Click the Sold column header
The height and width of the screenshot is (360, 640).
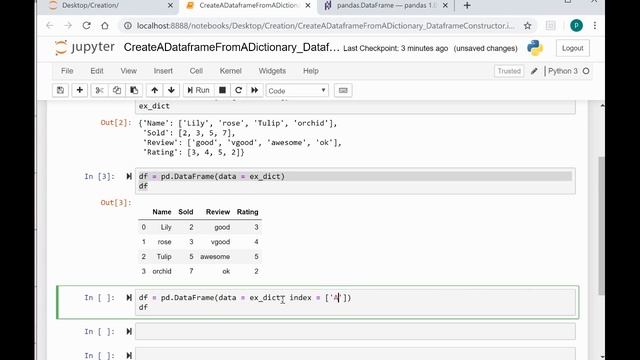186,212
